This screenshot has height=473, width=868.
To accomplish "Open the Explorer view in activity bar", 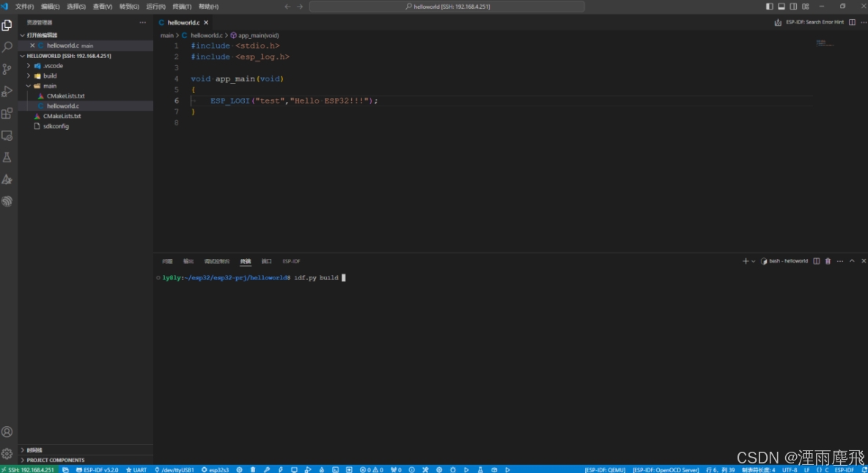I will pyautogui.click(x=7, y=26).
